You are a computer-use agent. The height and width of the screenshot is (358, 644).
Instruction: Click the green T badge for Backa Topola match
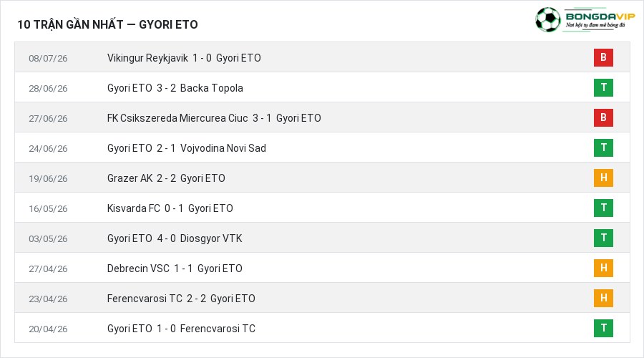pos(603,87)
